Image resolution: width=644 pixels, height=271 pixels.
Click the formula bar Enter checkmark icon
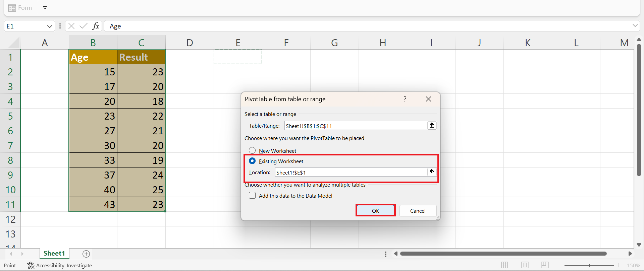point(84,26)
